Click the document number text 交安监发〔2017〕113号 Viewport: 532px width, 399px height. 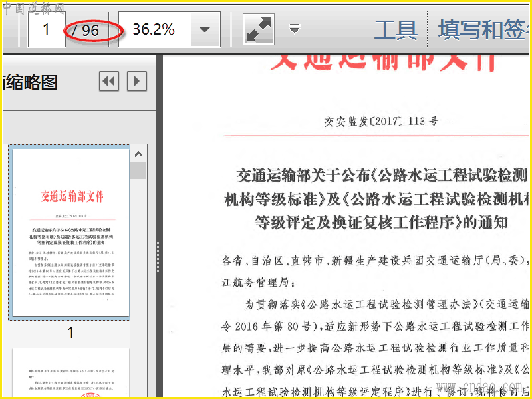pos(380,122)
